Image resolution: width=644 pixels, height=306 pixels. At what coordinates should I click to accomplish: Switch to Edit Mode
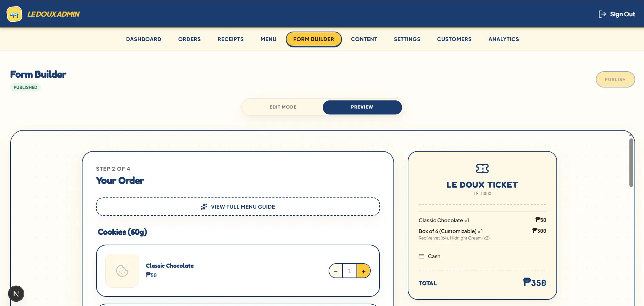pyautogui.click(x=283, y=107)
